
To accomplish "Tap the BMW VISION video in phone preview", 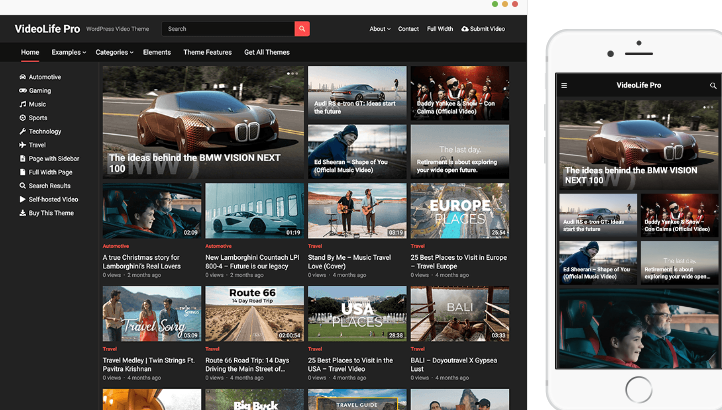I will [639, 145].
